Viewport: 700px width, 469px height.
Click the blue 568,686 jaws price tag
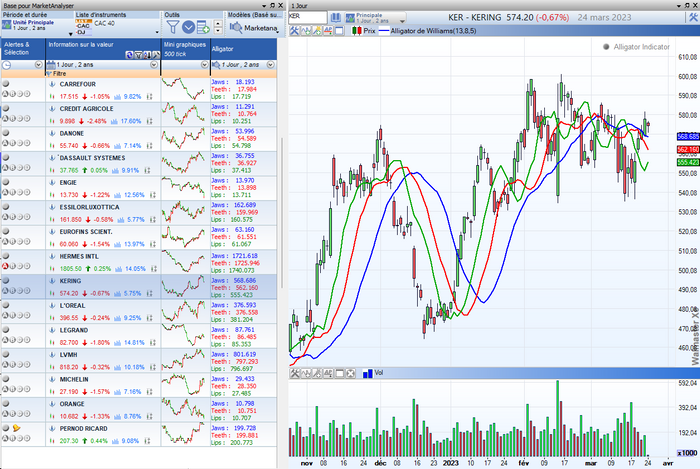pyautogui.click(x=688, y=137)
